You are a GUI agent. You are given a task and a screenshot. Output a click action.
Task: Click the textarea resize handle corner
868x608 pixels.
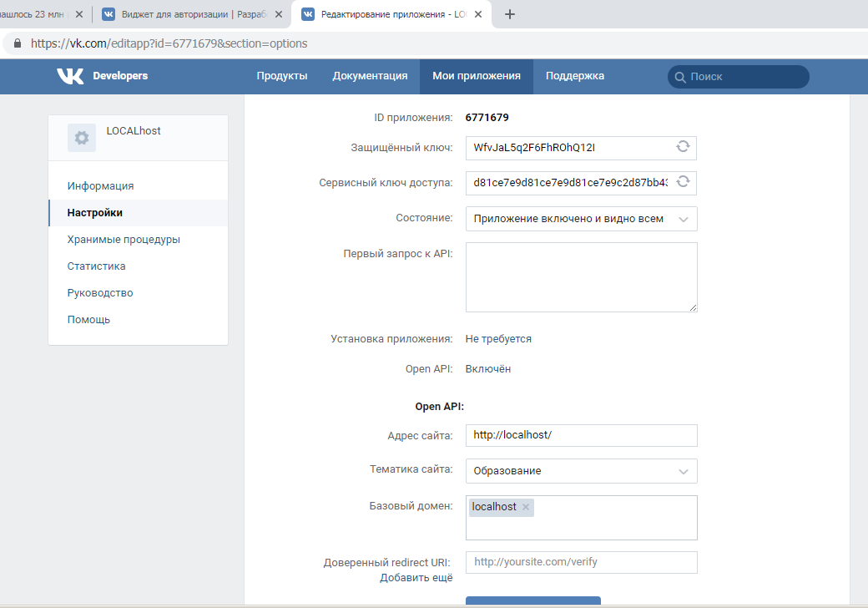click(x=693, y=308)
